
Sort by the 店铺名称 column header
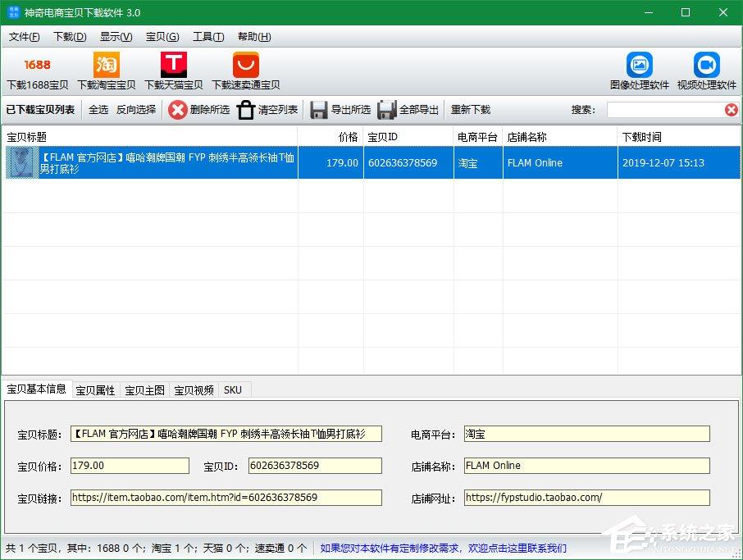(x=560, y=137)
